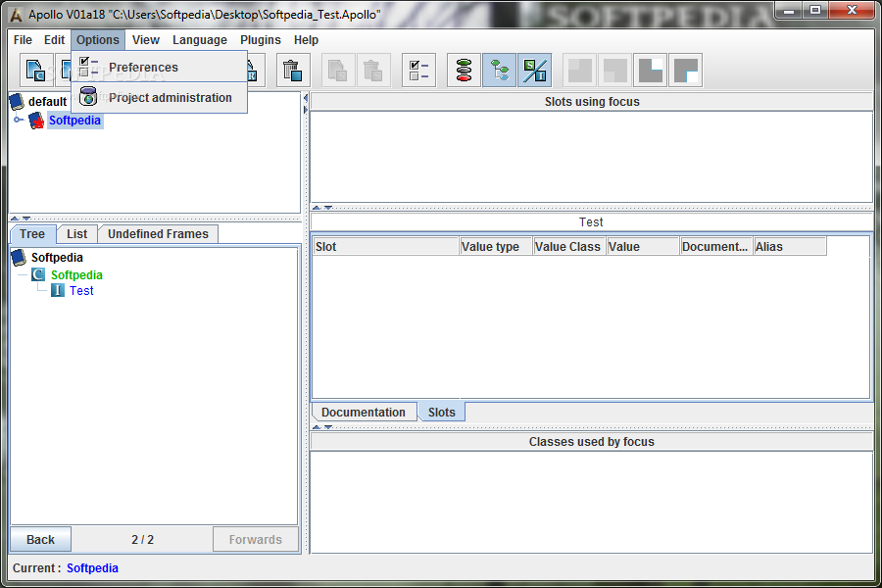Click the Forwards button
Image resolution: width=882 pixels, height=588 pixels.
256,540
